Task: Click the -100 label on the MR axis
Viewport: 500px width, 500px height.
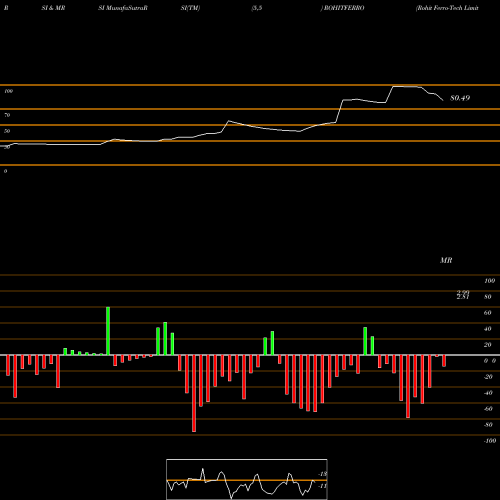Action: (490, 441)
